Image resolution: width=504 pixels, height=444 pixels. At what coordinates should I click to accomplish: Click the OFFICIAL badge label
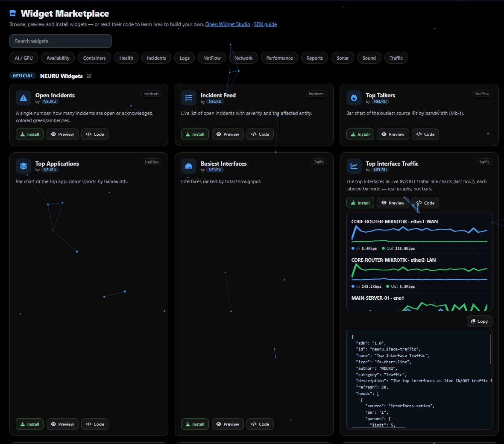tap(23, 76)
